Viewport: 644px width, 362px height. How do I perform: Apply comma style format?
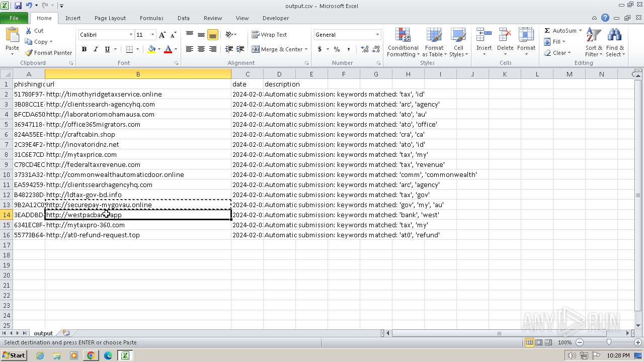[348, 49]
